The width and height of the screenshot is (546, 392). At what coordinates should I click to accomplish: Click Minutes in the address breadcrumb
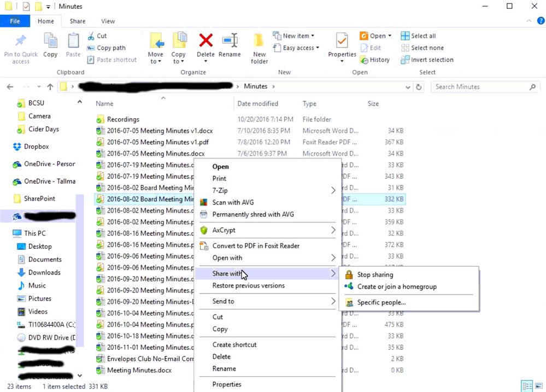pos(255,86)
